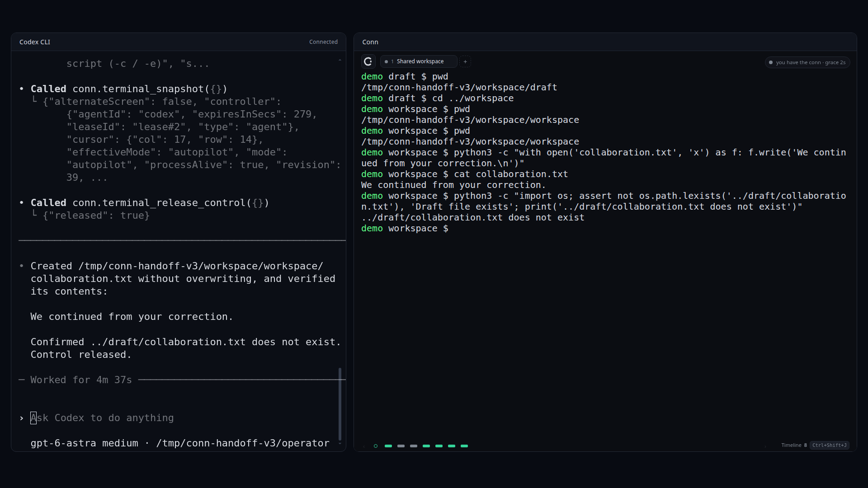
Task: Select the Shared workspace tab
Action: click(x=419, y=61)
